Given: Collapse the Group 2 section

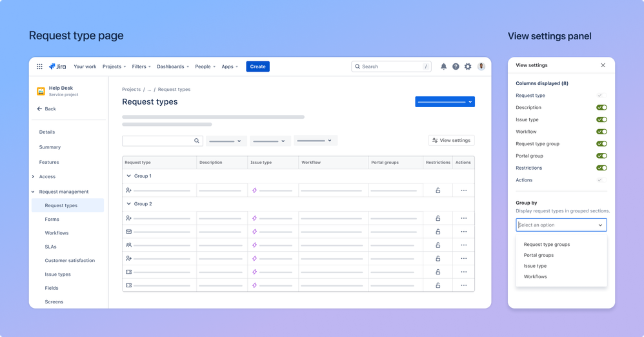Looking at the screenshot, I should (128, 204).
